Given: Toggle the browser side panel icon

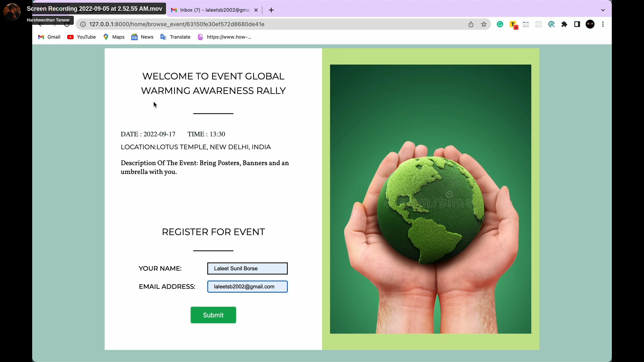Looking at the screenshot, I should tap(577, 24).
